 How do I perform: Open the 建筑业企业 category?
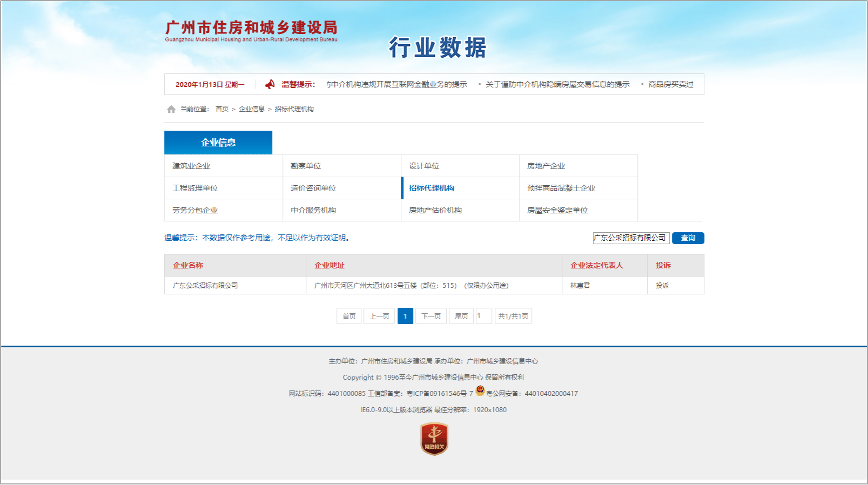[x=191, y=166]
